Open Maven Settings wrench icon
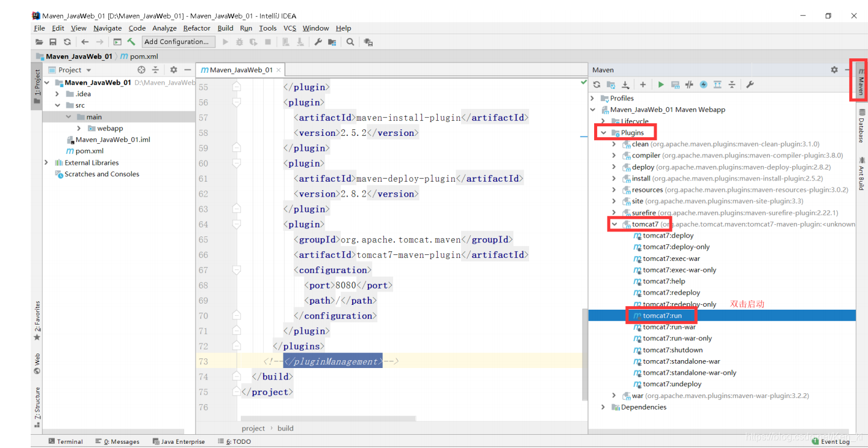This screenshot has width=868, height=448. pos(750,85)
